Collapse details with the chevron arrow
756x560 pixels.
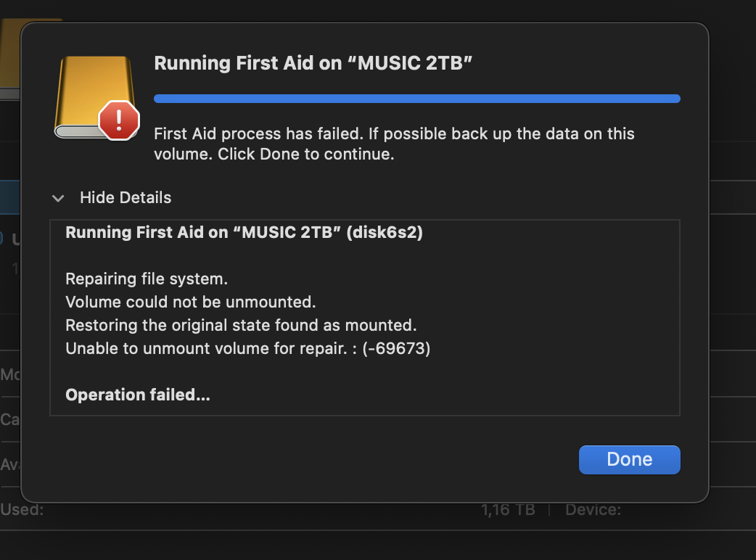coord(59,198)
